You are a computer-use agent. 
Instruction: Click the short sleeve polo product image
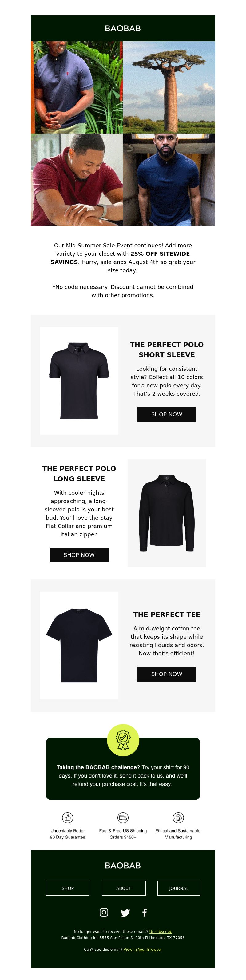79,381
